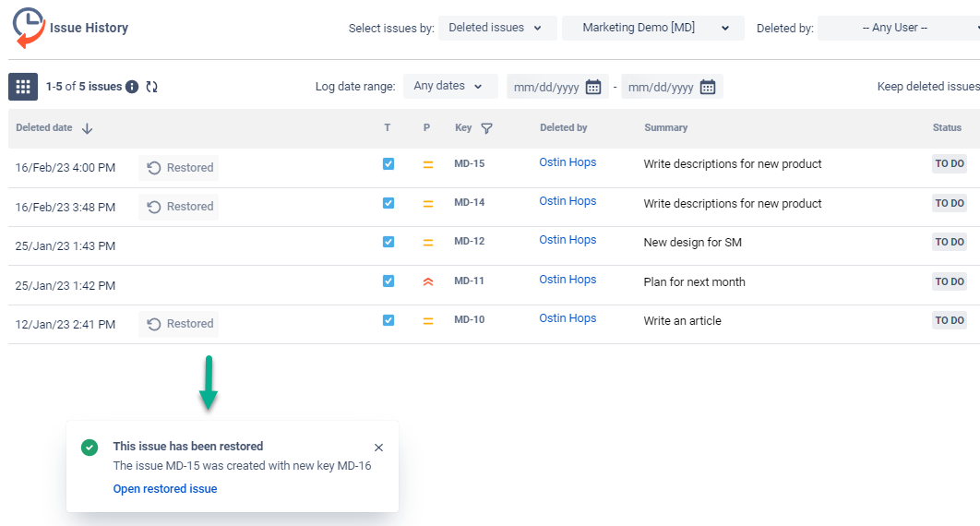Open the Any User dropdown

(x=898, y=28)
